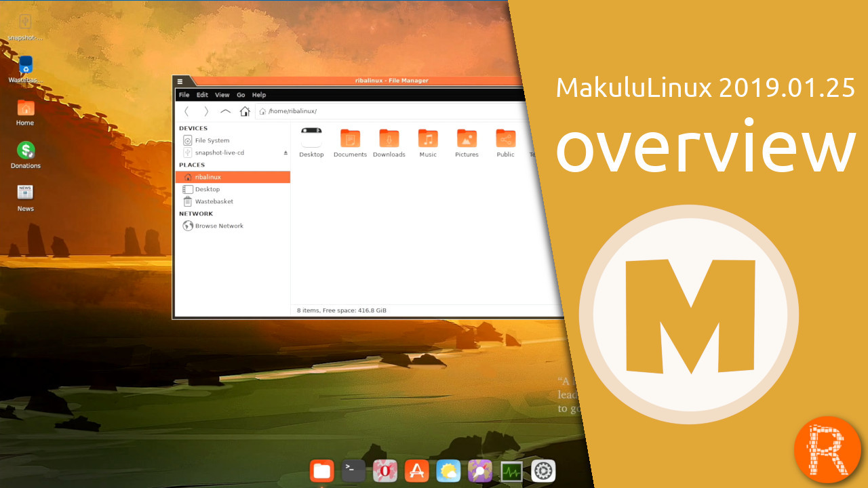Select the Downloads folder

[389, 143]
